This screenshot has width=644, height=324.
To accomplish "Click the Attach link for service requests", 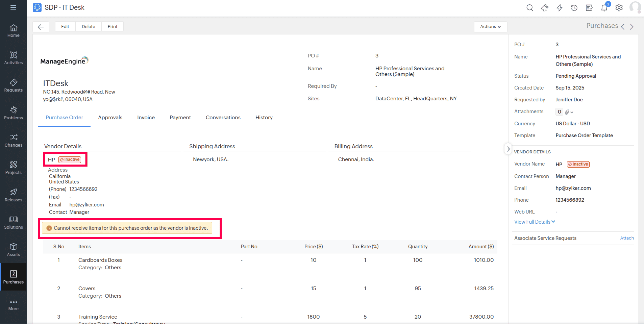I will 627,238.
